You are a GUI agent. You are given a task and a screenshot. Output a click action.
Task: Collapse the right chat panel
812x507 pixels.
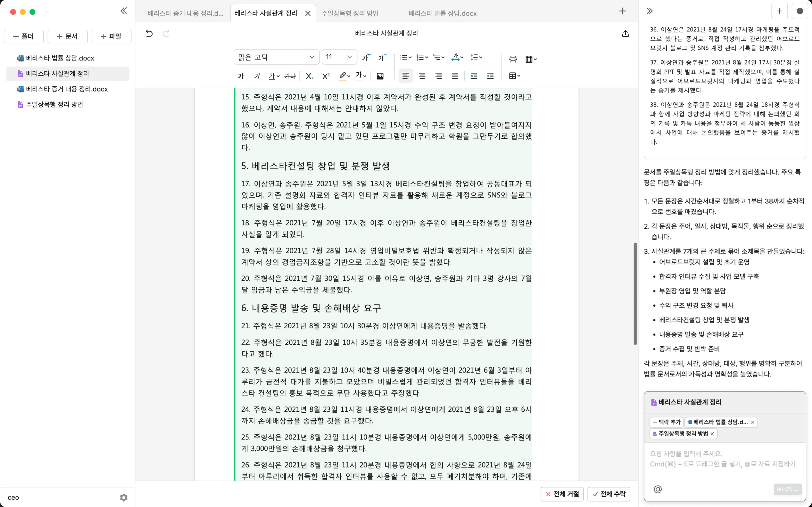click(649, 11)
